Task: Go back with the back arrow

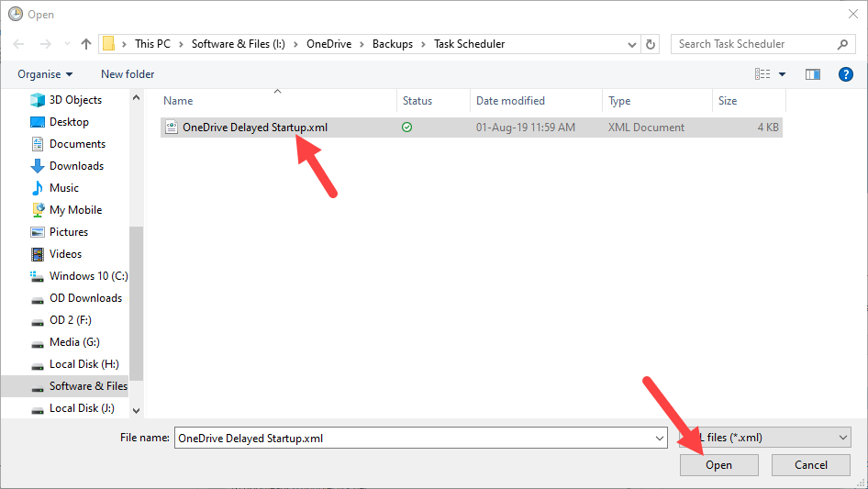Action: click(18, 44)
